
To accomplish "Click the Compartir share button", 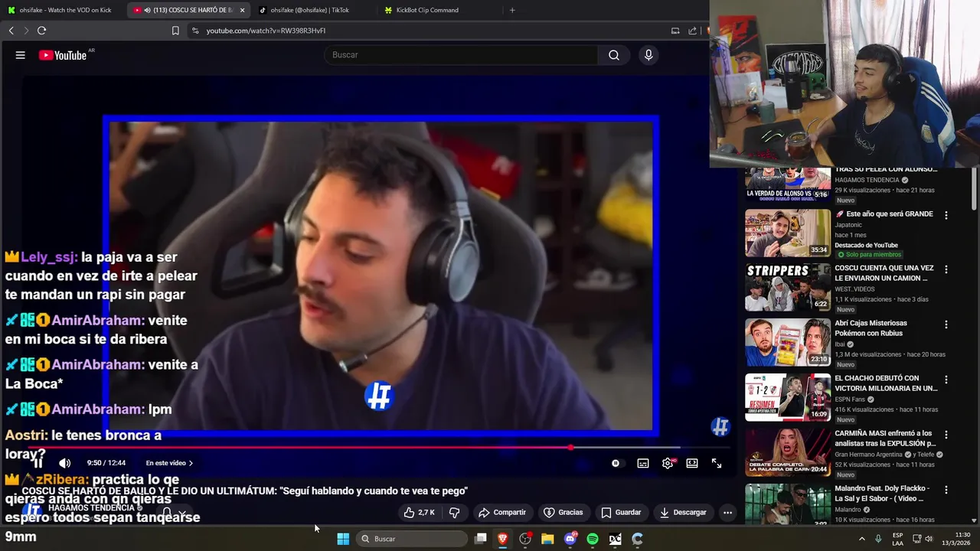I will click(501, 513).
